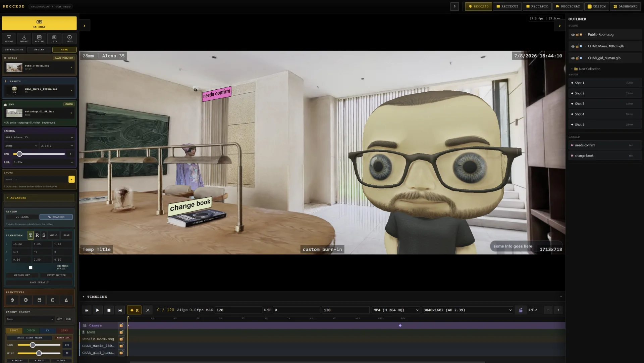644x363 pixels.
Task: Open the Import tool
Action: [x=24, y=39]
